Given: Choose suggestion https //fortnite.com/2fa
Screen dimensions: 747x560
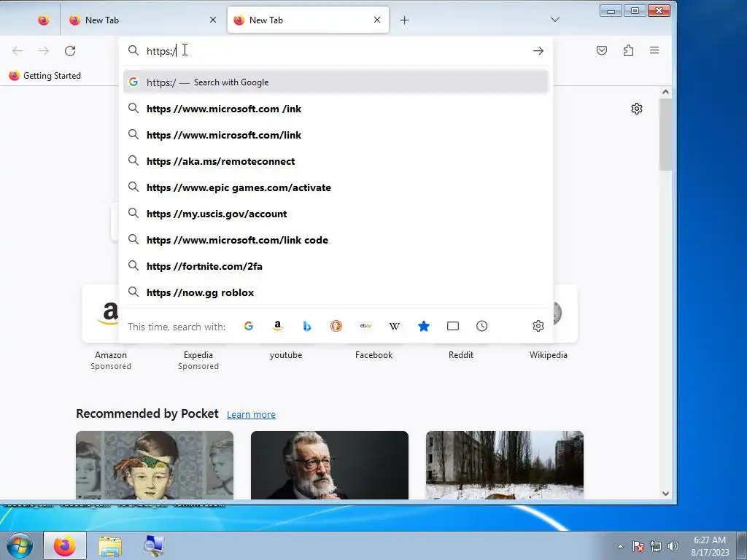Looking at the screenshot, I should 336,266.
